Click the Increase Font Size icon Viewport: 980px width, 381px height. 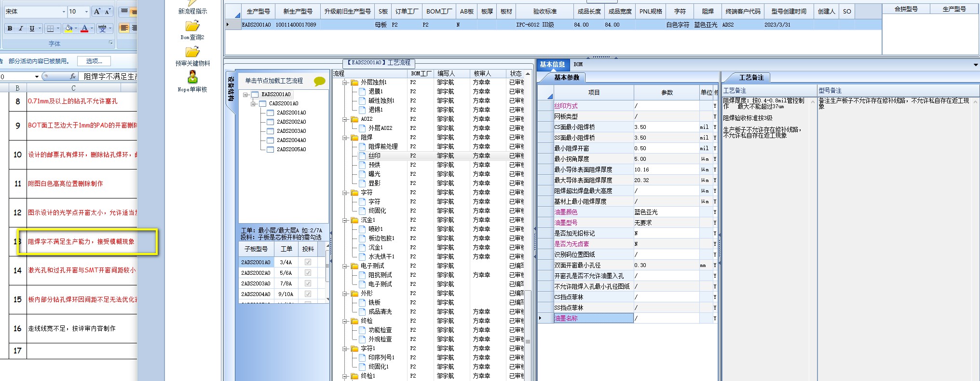[97, 12]
